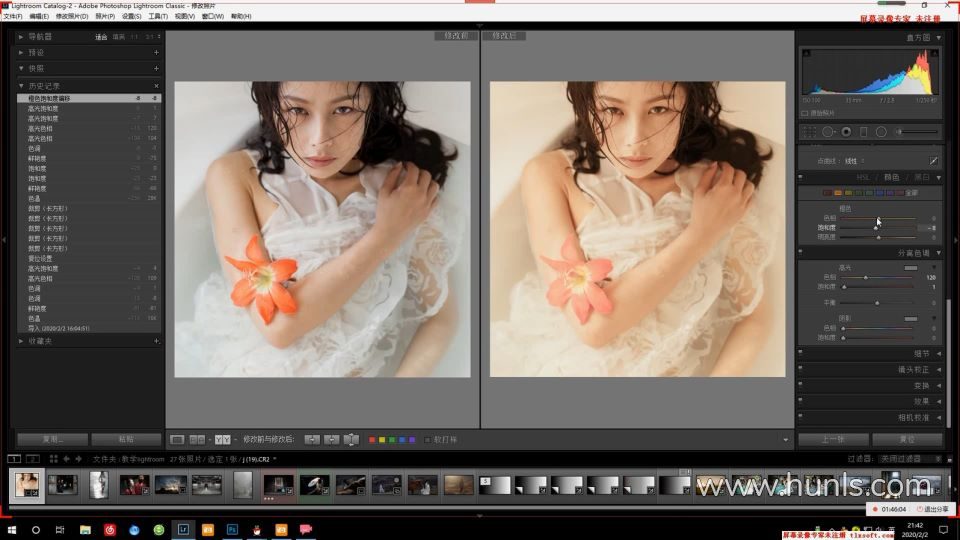Open the Help menu
This screenshot has height=540, width=960.
(241, 17)
